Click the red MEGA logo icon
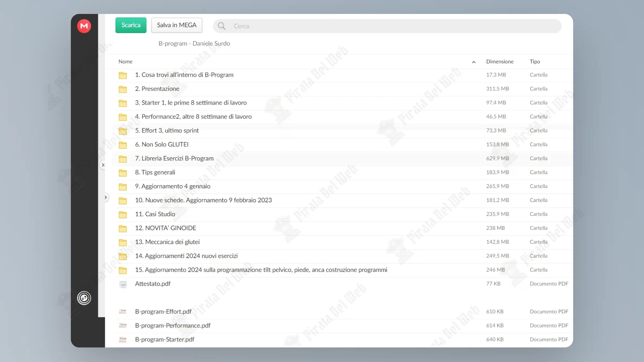Viewport: 644px width, 362px height. pos(84,26)
